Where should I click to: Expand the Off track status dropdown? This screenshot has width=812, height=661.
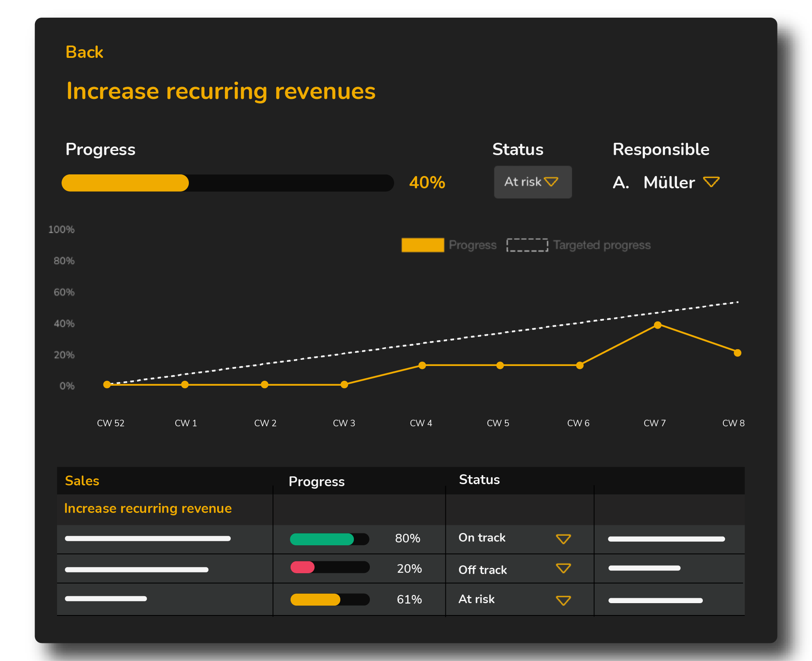(563, 568)
